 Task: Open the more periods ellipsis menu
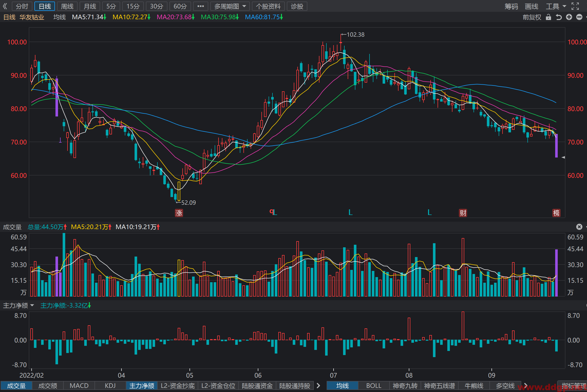coord(201,6)
